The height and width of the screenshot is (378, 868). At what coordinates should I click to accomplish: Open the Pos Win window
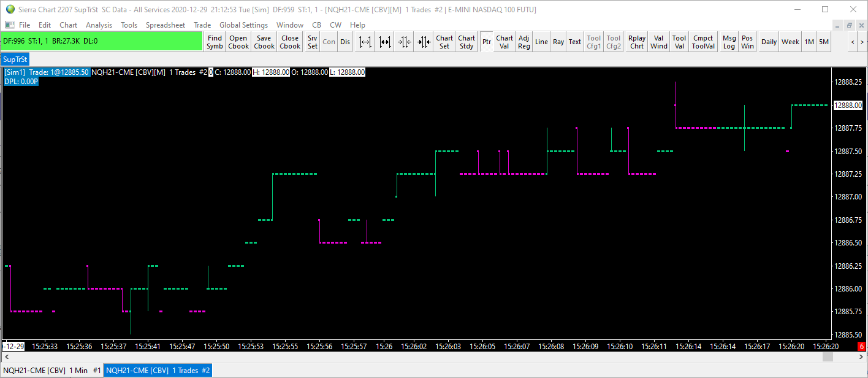click(747, 42)
